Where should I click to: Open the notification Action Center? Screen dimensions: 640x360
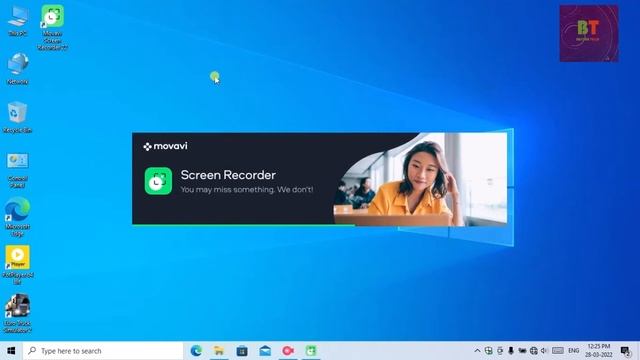coord(625,351)
